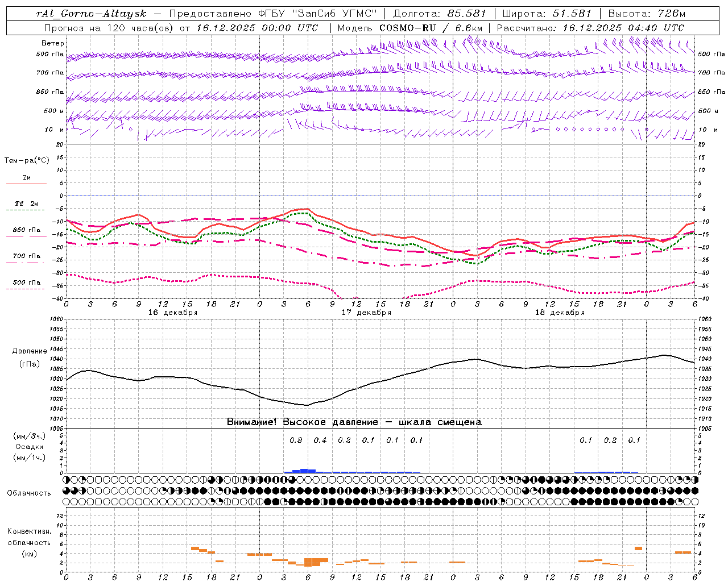Click the Давление panel label
Screen dimensions: 728x582
30,351
